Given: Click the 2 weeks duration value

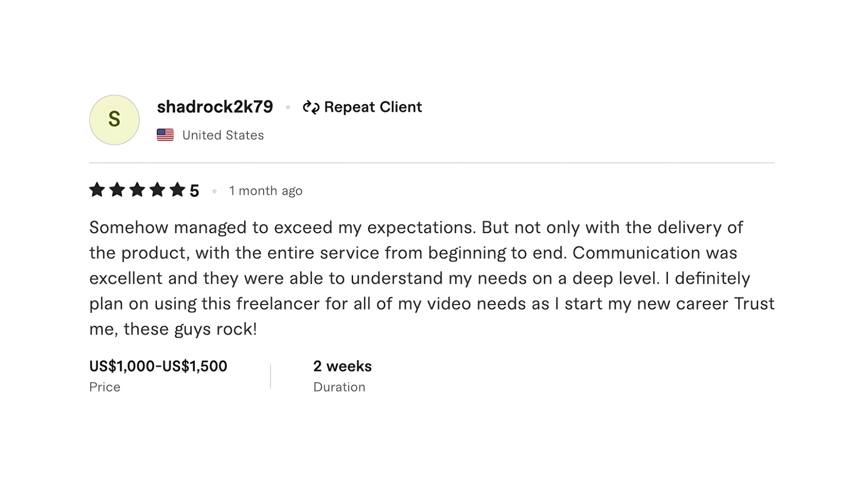Looking at the screenshot, I should [x=343, y=366].
